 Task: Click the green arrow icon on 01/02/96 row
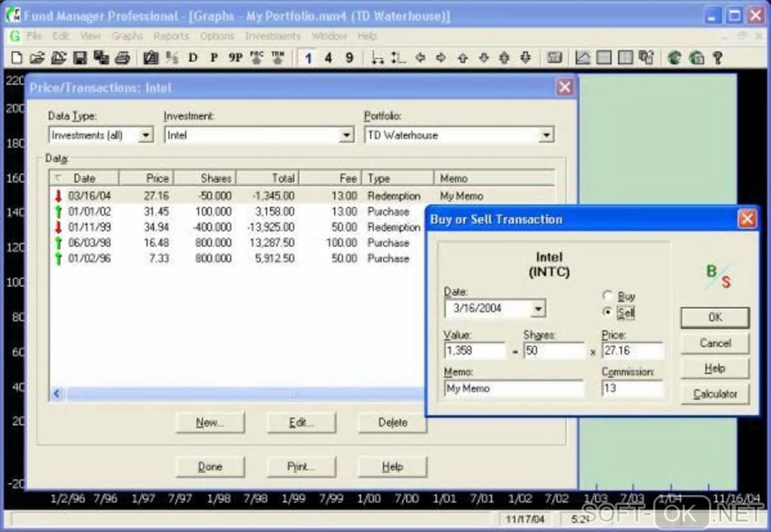58,258
